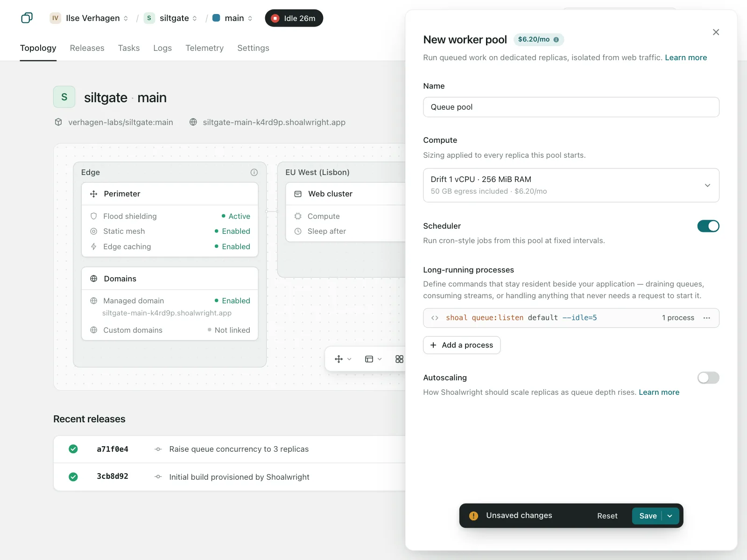The height and width of the screenshot is (560, 747).
Task: Click the unsaved changes warning icon
Action: [473, 516]
